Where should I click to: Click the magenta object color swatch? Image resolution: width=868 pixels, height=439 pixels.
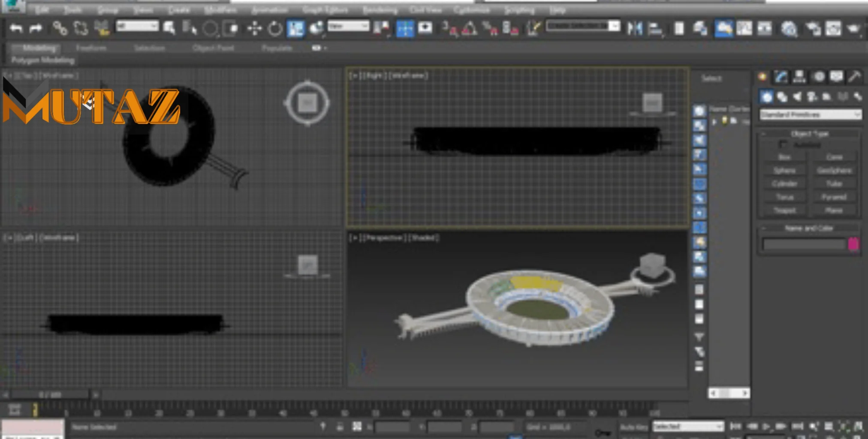pyautogui.click(x=853, y=244)
